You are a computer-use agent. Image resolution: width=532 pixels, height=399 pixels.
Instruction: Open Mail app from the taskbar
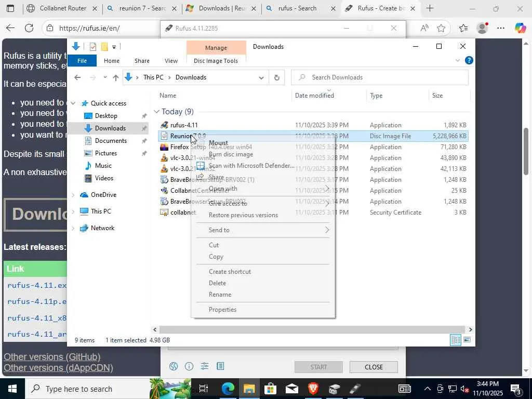[x=292, y=389]
